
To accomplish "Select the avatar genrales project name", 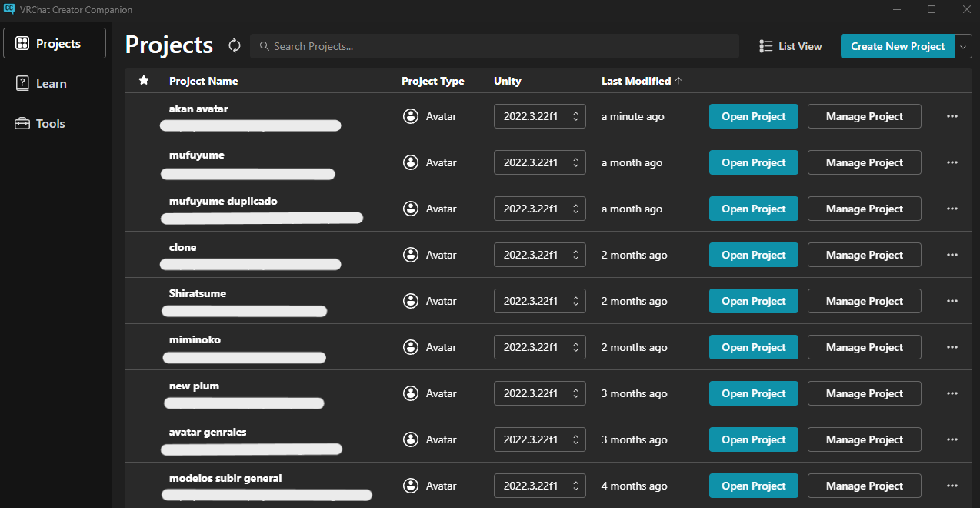I will pos(208,432).
